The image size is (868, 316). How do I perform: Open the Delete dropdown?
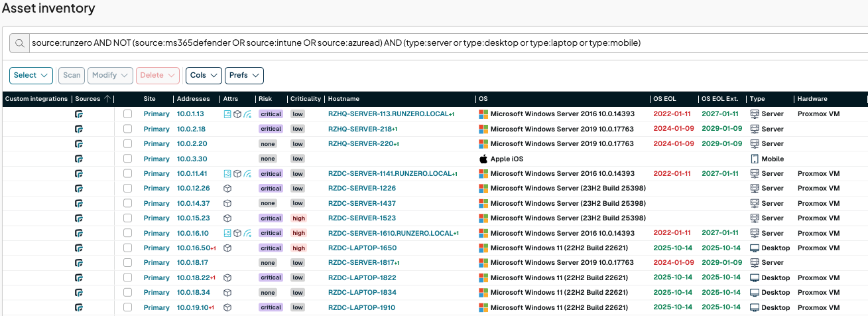click(x=158, y=75)
